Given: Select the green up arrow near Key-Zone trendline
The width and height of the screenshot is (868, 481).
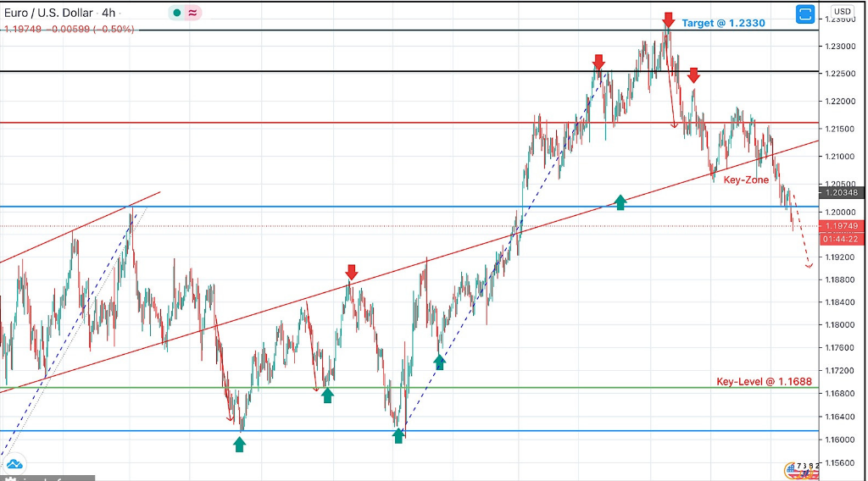Looking at the screenshot, I should click(x=620, y=202).
